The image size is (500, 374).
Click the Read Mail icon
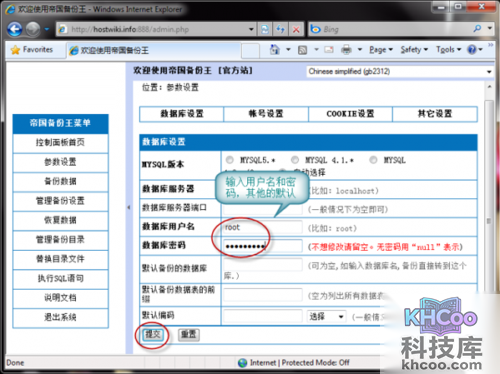click(329, 50)
